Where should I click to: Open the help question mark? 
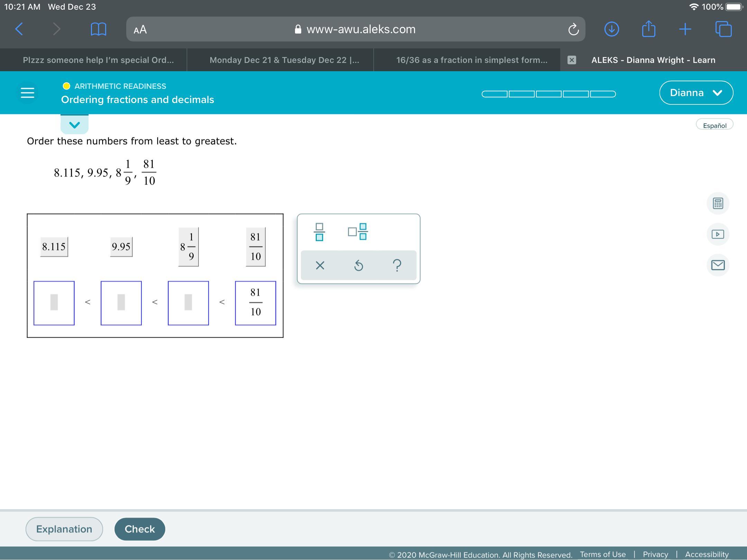(397, 265)
